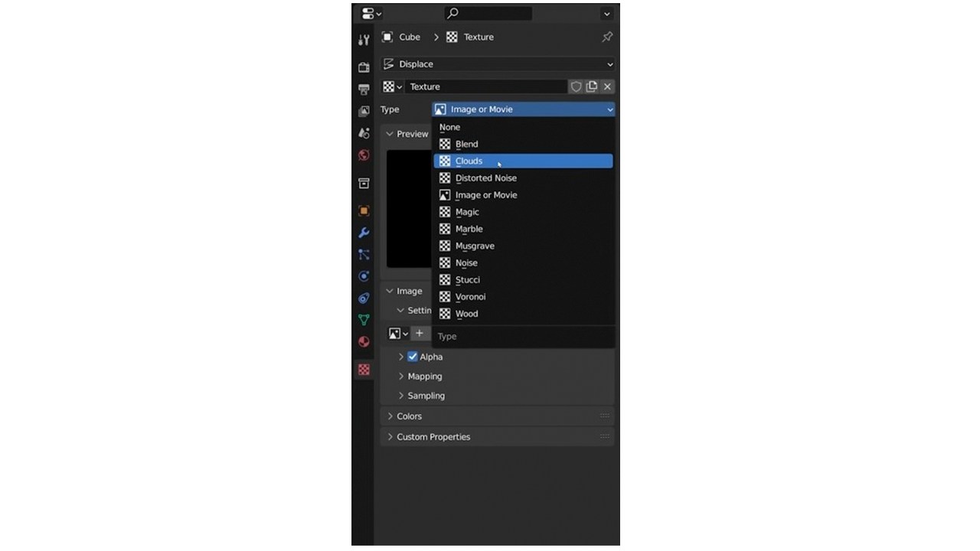Select Voronoi texture type
Image resolution: width=980 pixels, height=551 pixels.
pyautogui.click(x=524, y=296)
